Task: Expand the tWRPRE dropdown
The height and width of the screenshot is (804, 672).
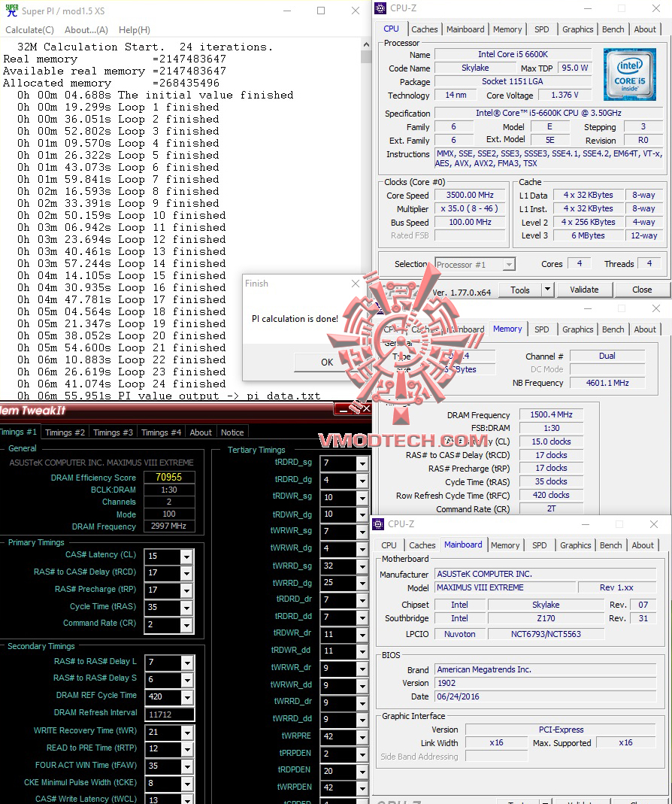Action: pyautogui.click(x=362, y=737)
